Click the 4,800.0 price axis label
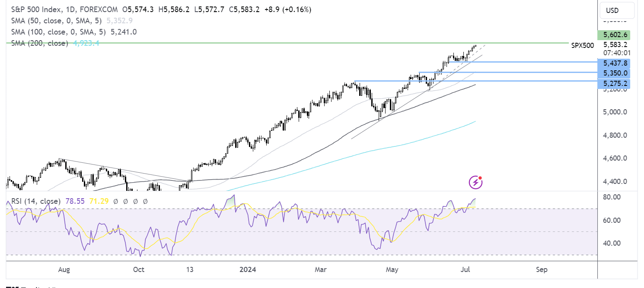This screenshot has width=644, height=288. click(616, 135)
